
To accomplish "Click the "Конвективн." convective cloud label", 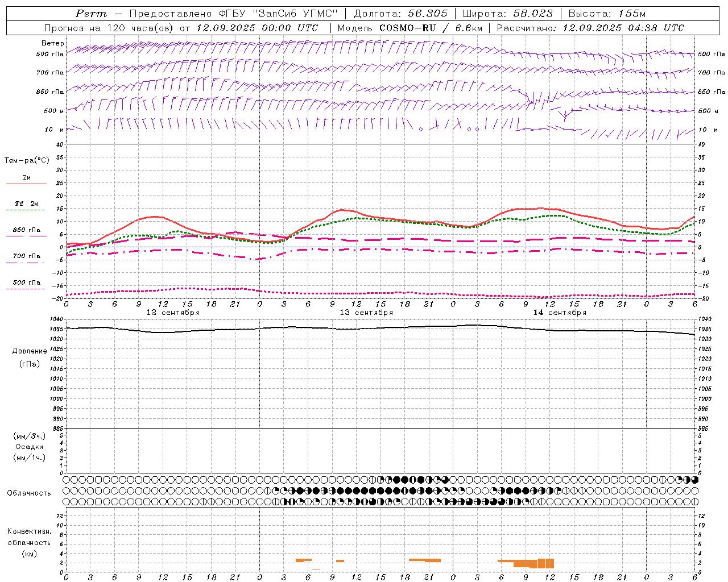I will pos(30,531).
